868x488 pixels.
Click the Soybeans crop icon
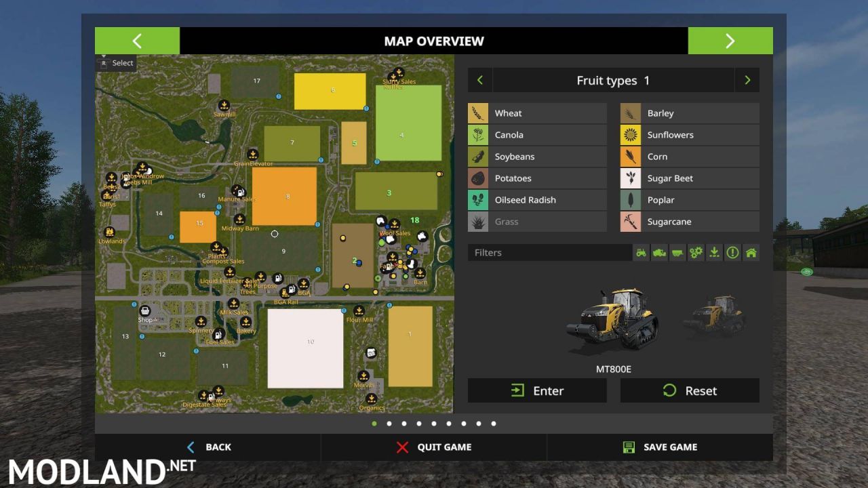click(478, 157)
